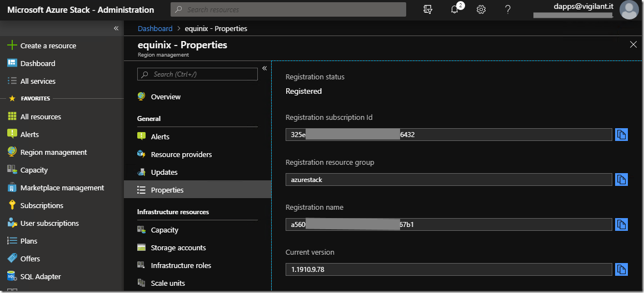Copy the Registration subscription Id value

[x=621, y=135]
